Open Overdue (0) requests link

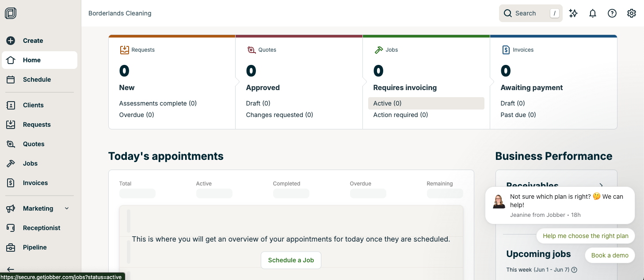tap(137, 115)
